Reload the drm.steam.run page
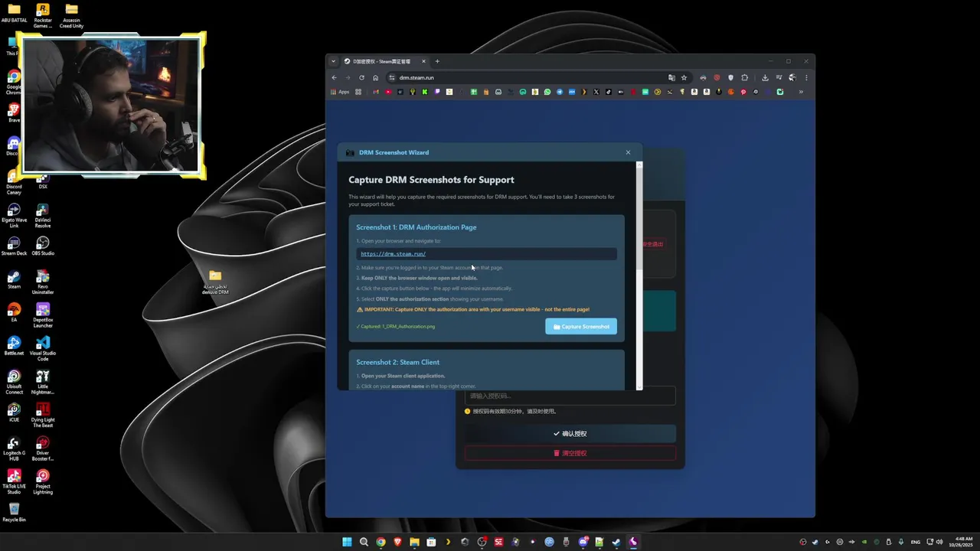The width and height of the screenshot is (980, 551). point(361,77)
